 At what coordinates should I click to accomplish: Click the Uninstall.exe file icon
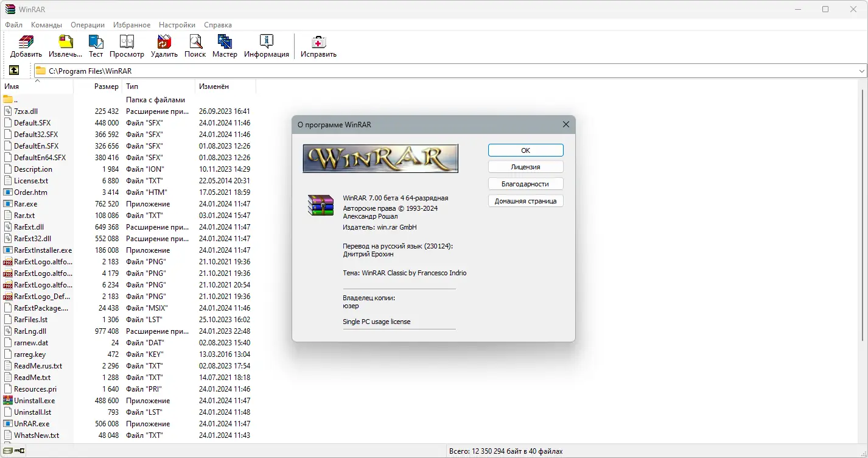coord(8,401)
